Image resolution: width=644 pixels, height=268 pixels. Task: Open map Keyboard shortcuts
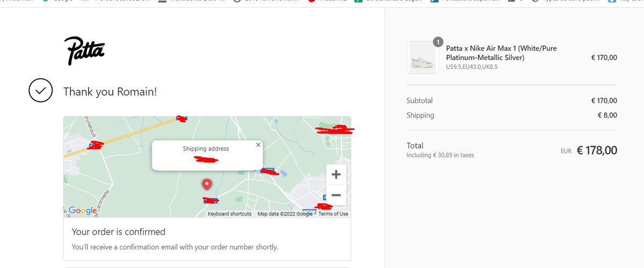coord(230,214)
